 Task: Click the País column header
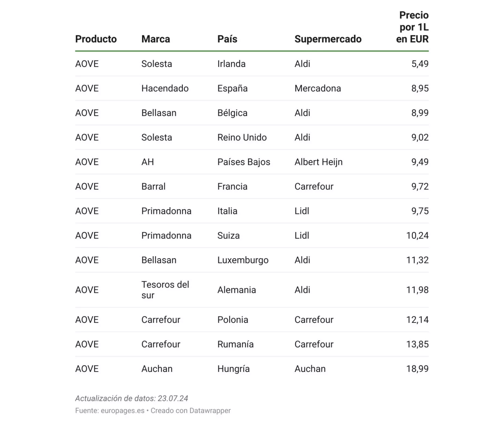tap(227, 39)
